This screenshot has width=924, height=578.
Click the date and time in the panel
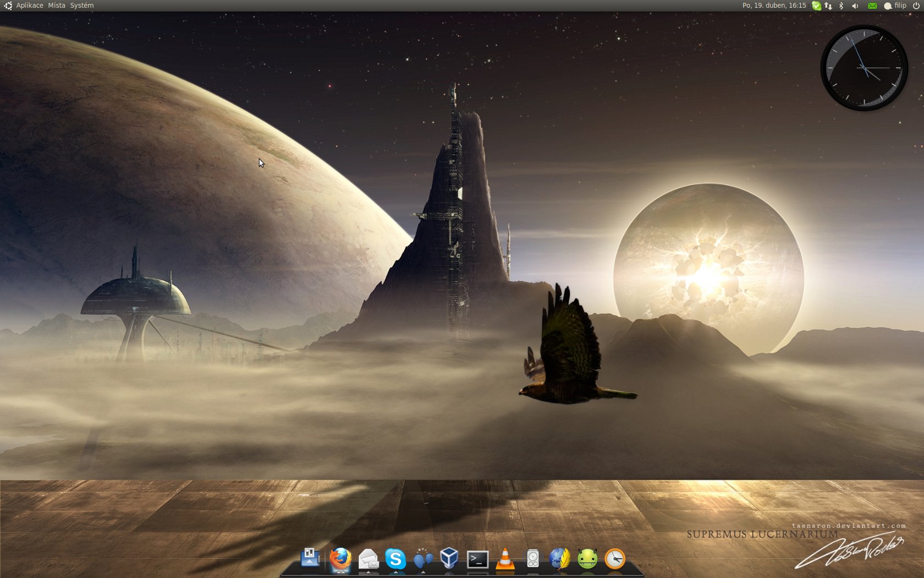click(774, 6)
